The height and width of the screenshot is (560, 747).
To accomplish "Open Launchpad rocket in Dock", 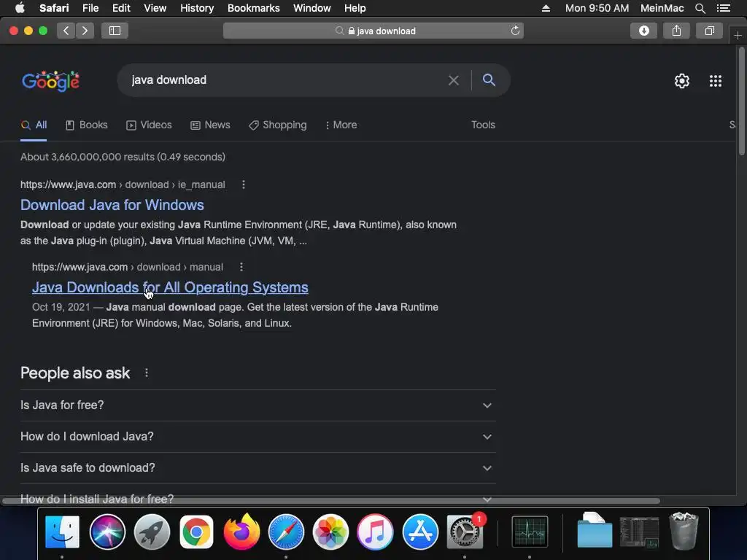I will (152, 532).
